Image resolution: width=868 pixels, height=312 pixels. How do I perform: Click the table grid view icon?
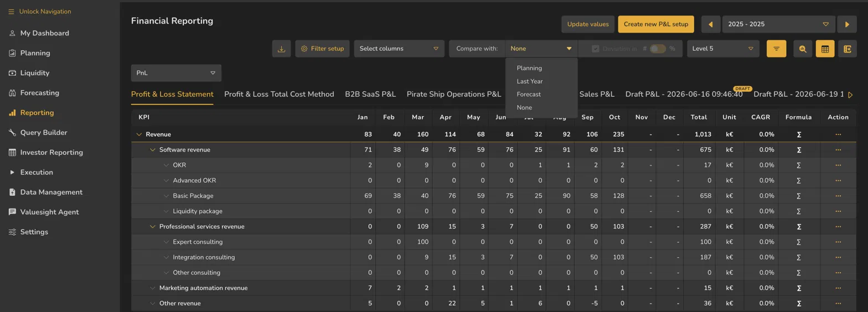click(x=825, y=49)
